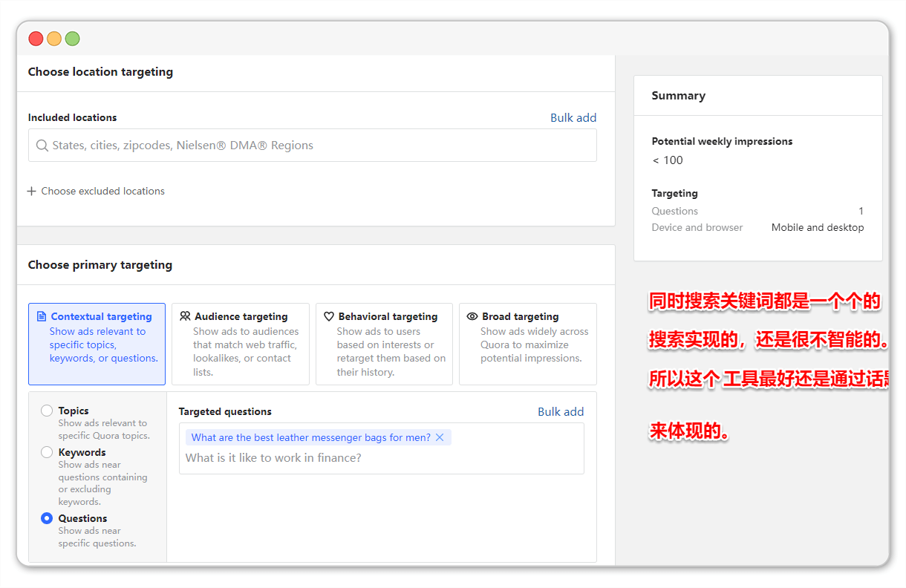
Task: Choose the Broad targeting card
Action: [x=527, y=344]
